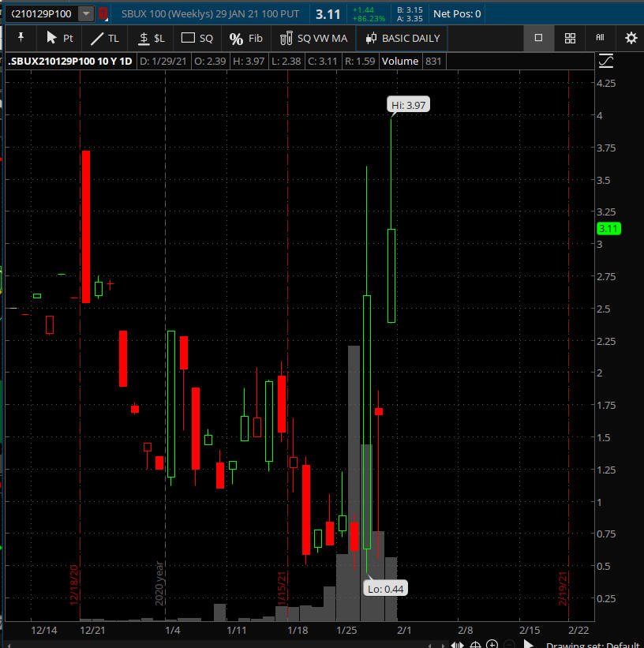The image size is (644, 648).
Task: Switch to the single chart layout
Action: click(538, 38)
